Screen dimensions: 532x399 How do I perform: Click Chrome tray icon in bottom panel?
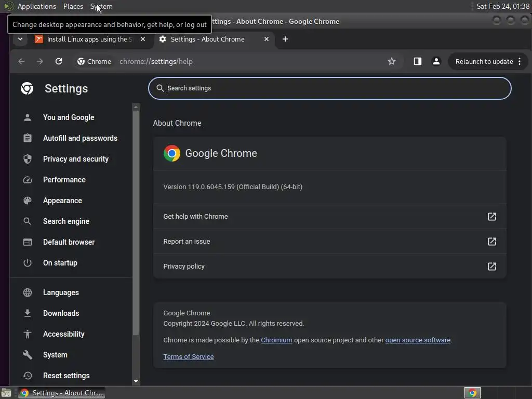[x=472, y=393]
